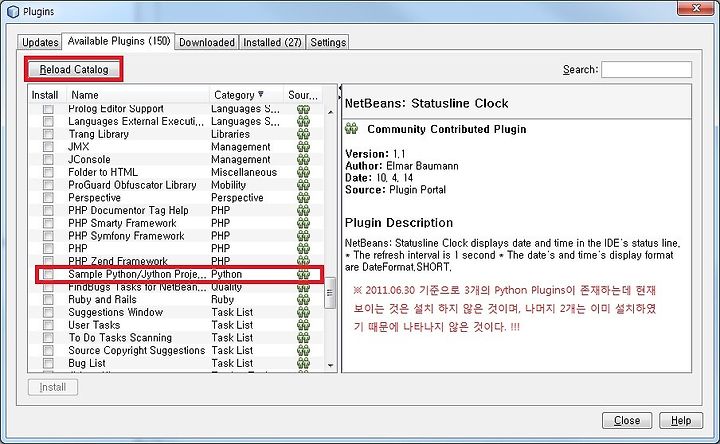Click source icon for PHP Documentor Tag Help
Screen dimensions: 720x444
304,210
